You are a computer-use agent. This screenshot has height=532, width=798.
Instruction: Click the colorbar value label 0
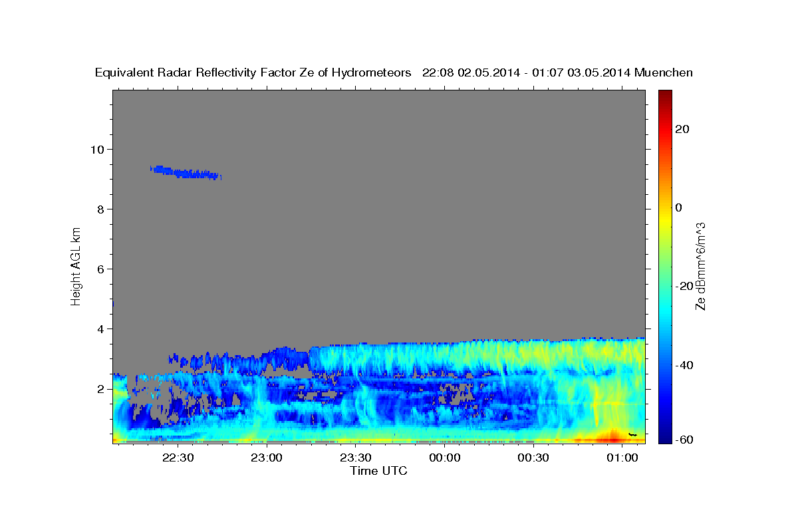(x=679, y=207)
